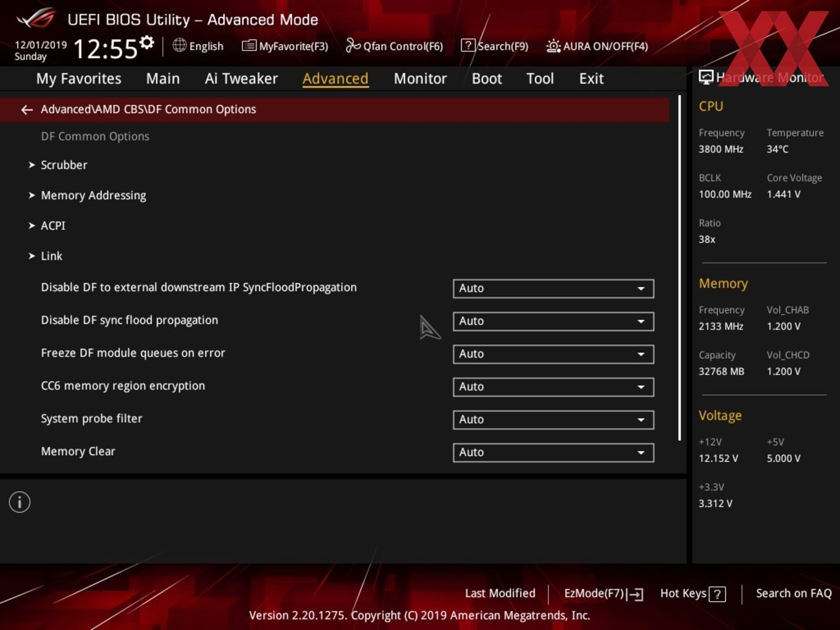Screen dimensions: 840x630
Task: Switch to My Favorites tab
Action: [x=78, y=79]
